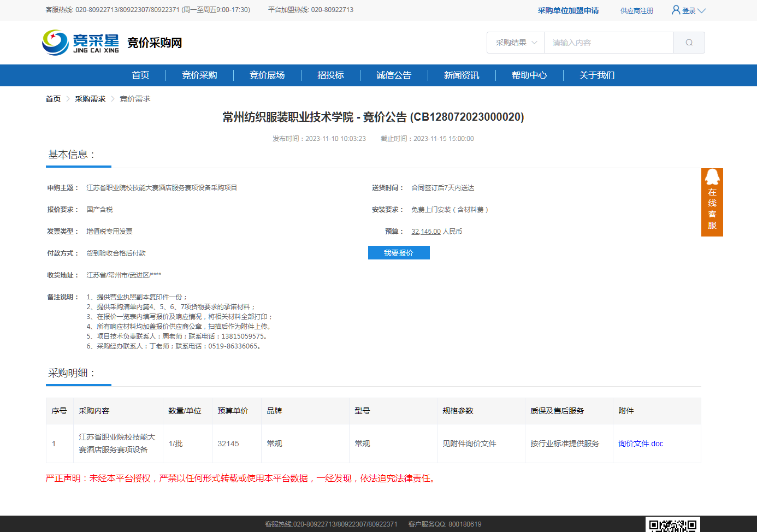This screenshot has height=532, width=757.
Task: Open the 首页 navigation tab
Action: click(x=140, y=75)
